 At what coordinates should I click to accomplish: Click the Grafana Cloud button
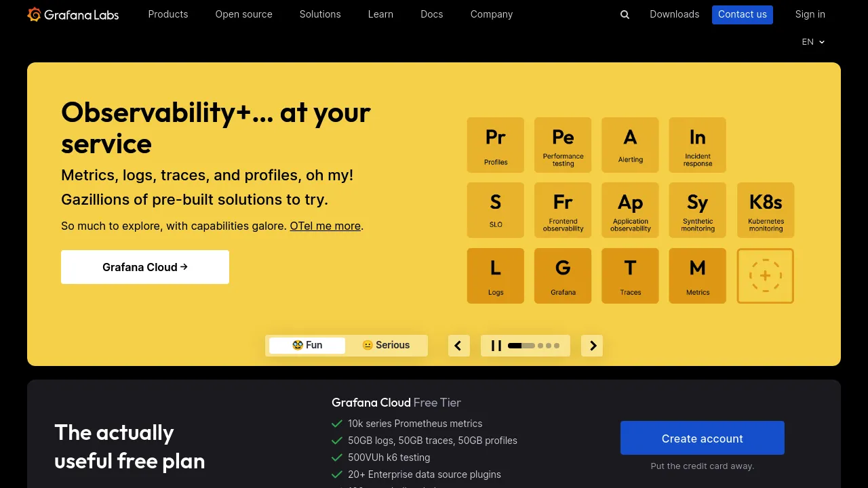tap(145, 267)
